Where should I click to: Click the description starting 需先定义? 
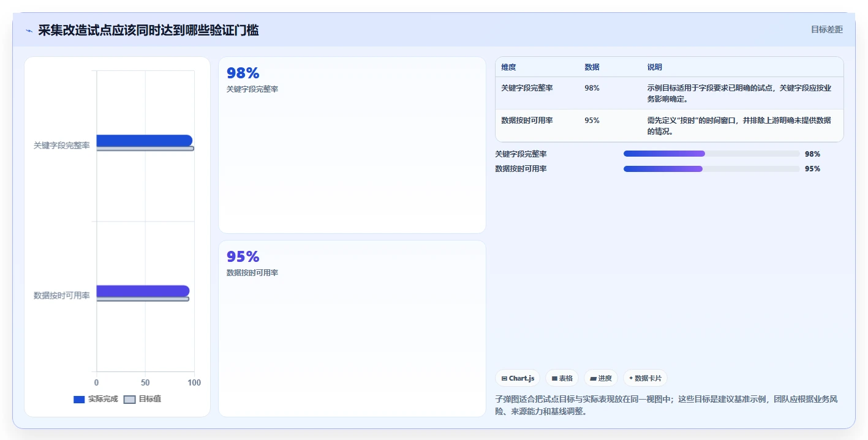[x=739, y=126]
